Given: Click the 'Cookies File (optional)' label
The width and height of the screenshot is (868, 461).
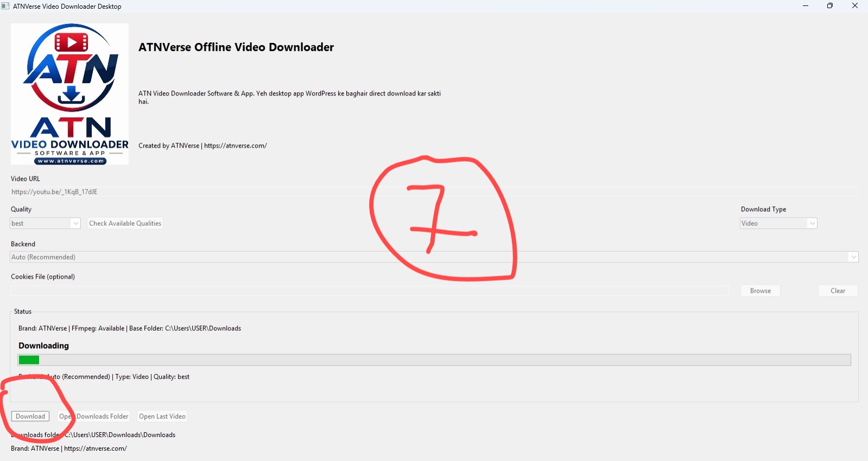Looking at the screenshot, I should 43,276.
